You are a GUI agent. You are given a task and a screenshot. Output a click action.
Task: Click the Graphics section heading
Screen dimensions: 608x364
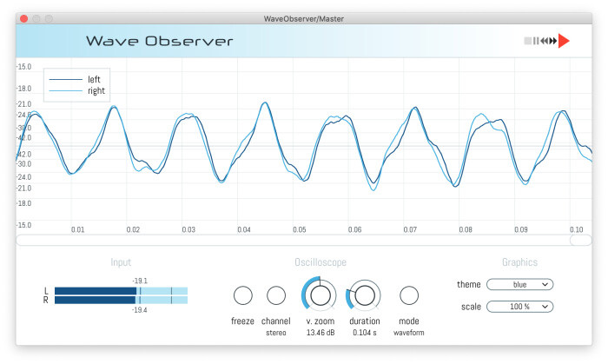pyautogui.click(x=519, y=262)
